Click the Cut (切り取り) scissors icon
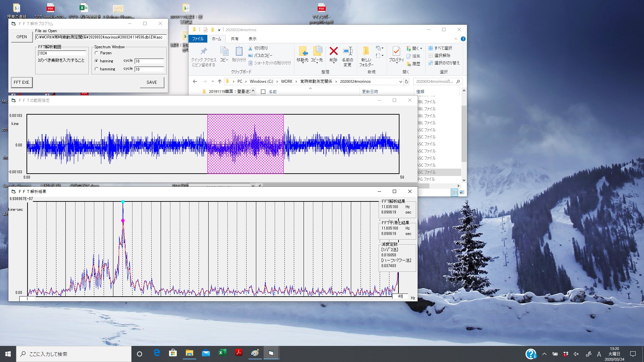This screenshot has width=644, height=362. point(250,48)
